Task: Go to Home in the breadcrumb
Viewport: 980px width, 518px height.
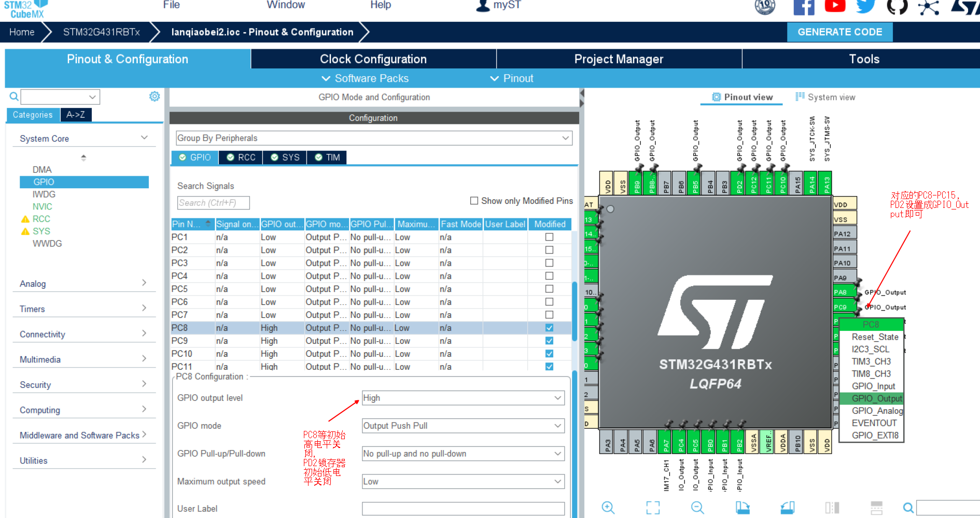Action: pyautogui.click(x=22, y=32)
